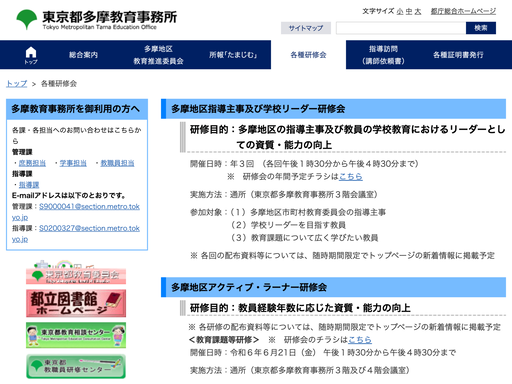Screen dimensions: 512x384
Task: Set text size to 小
Action: 400,11
